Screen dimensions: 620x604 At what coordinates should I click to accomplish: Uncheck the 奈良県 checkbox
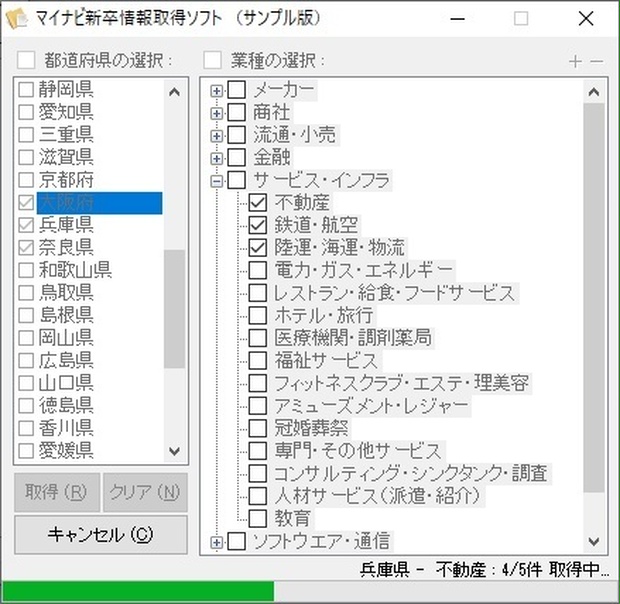click(26, 248)
